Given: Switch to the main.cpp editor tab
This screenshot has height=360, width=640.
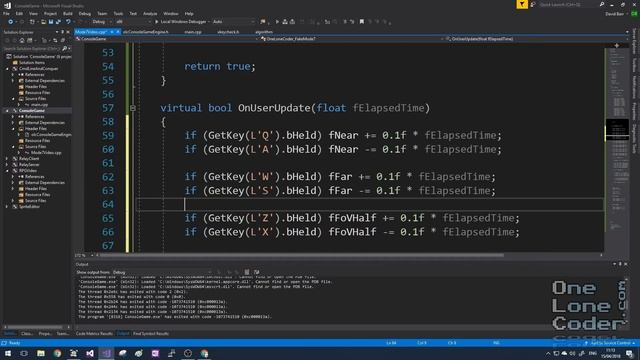Looking at the screenshot, I should tap(193, 31).
